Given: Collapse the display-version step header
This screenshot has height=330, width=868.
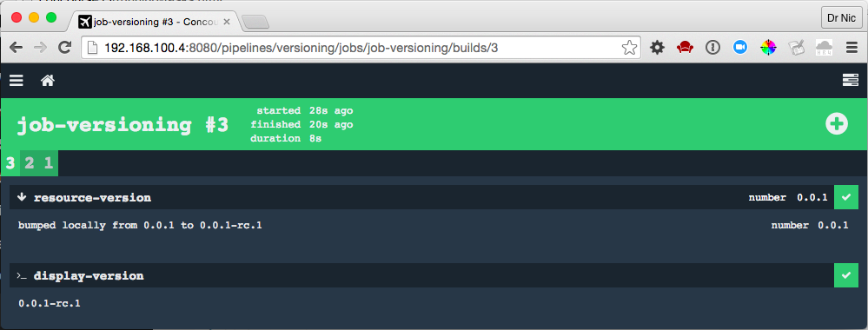Looking at the screenshot, I should point(421,275).
